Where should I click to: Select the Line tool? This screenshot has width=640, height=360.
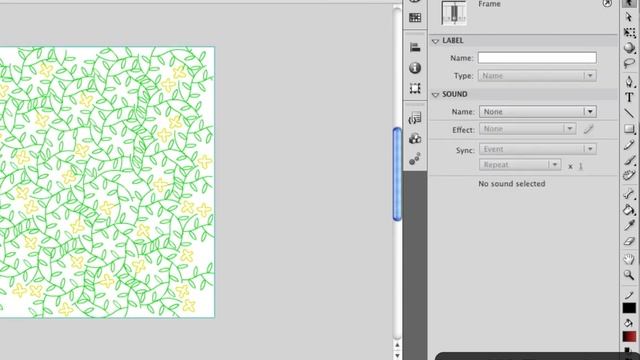pos(629,113)
